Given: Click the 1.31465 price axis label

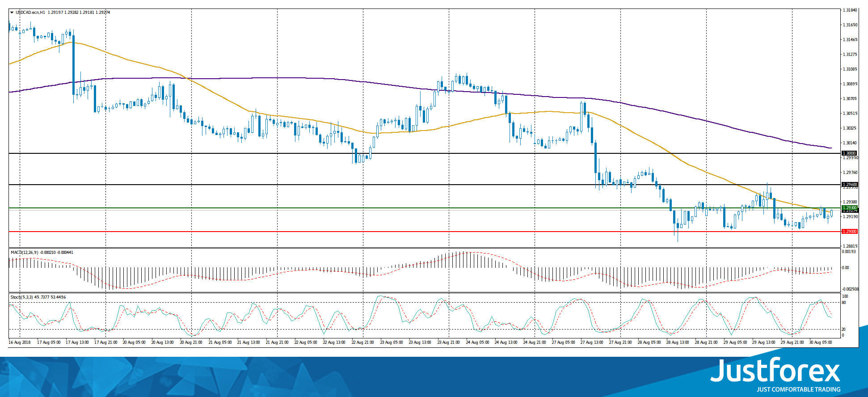Looking at the screenshot, I should coord(850,40).
